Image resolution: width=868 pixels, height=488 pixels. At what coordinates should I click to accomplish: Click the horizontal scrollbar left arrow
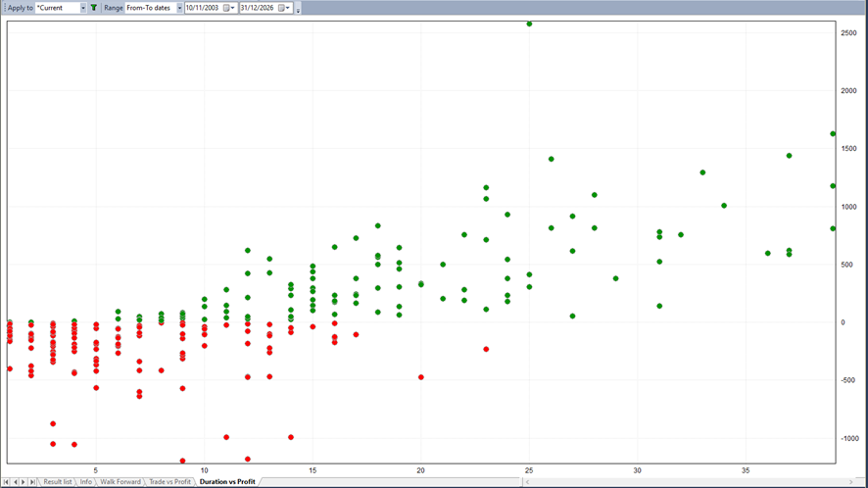[x=527, y=482]
